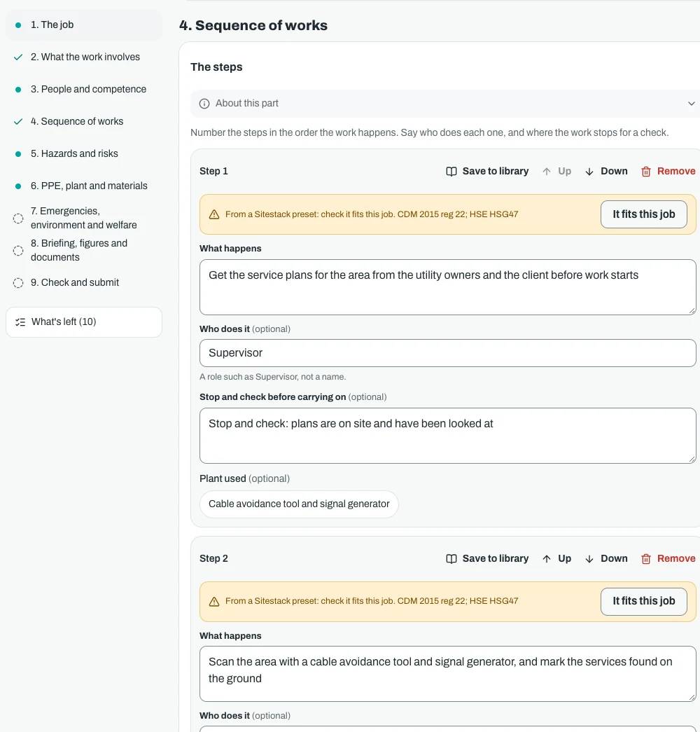The height and width of the screenshot is (732, 700).
Task: Navigate to 5. Hazards and risks
Action: [84, 153]
